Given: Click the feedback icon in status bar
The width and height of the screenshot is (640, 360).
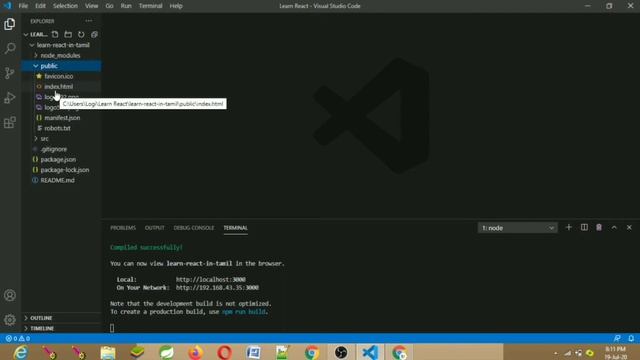Looking at the screenshot, I should click(617, 338).
